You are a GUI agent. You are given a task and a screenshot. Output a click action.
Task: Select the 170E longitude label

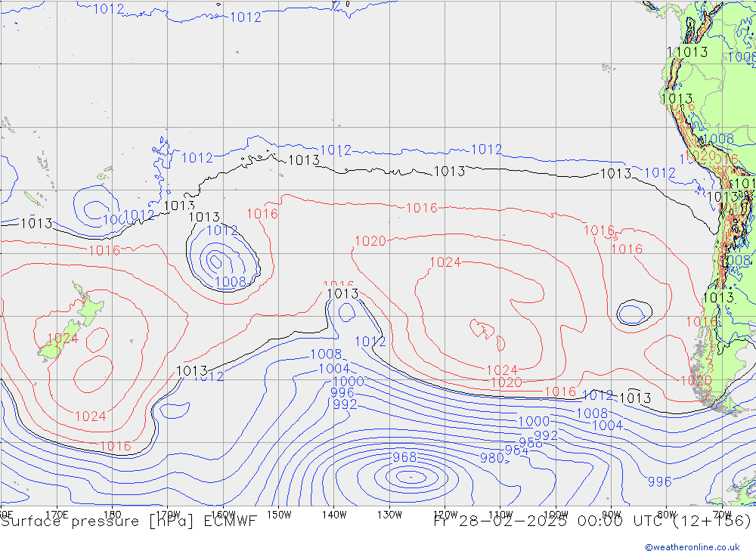tap(57, 515)
